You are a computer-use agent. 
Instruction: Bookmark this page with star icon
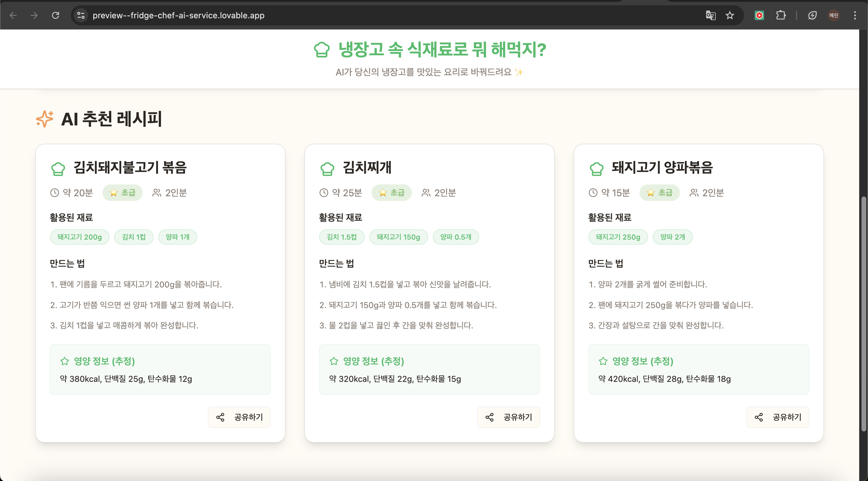point(730,15)
